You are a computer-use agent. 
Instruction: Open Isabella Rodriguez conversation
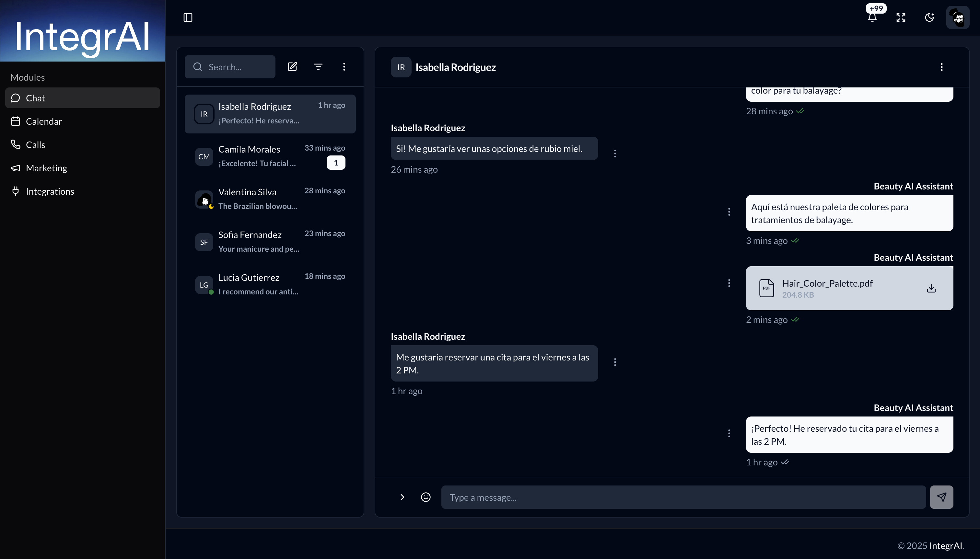coord(270,114)
